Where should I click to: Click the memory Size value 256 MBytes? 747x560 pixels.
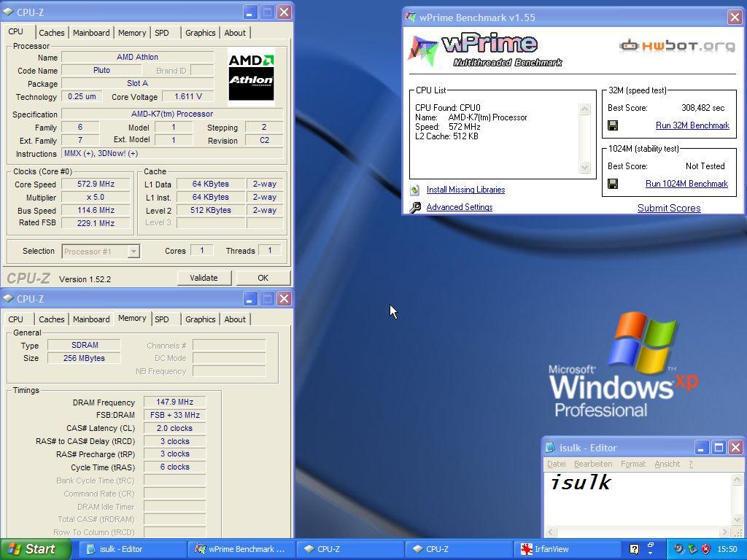click(84, 358)
